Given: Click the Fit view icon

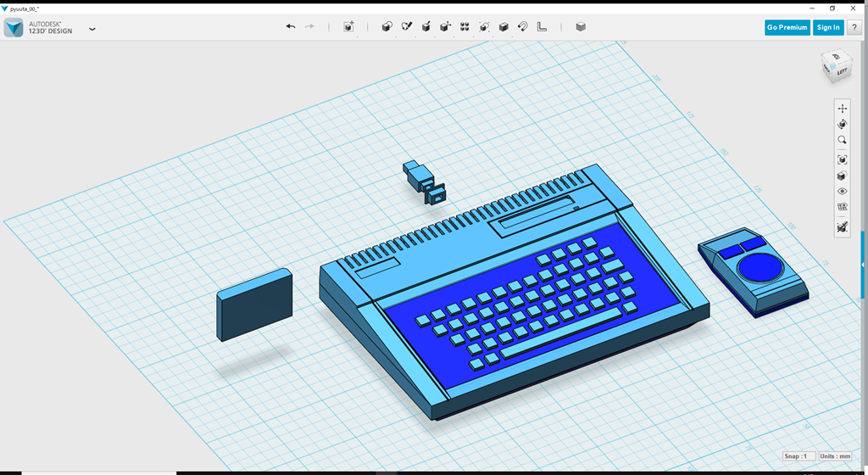Looking at the screenshot, I should [842, 159].
